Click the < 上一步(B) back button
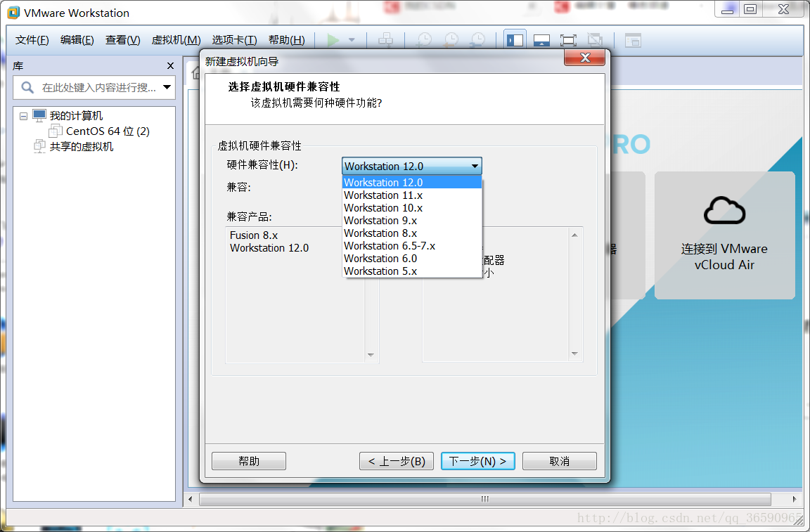Image resolution: width=810 pixels, height=532 pixels. [x=397, y=461]
